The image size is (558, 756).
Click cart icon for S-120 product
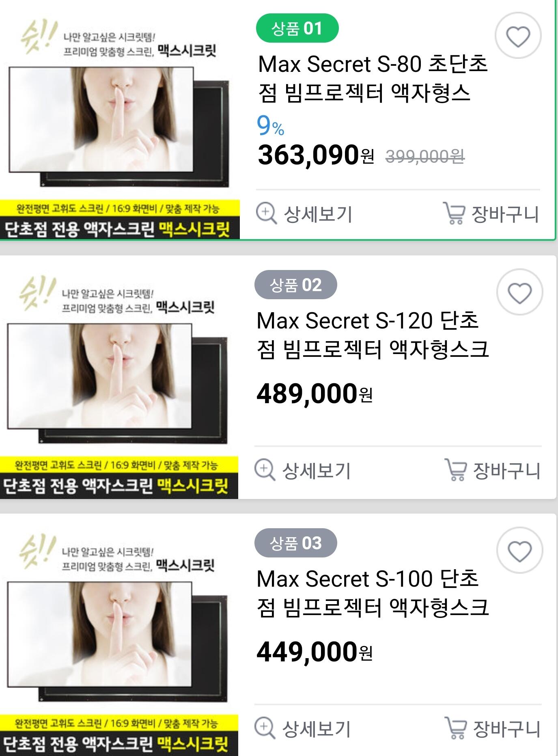pos(455,470)
